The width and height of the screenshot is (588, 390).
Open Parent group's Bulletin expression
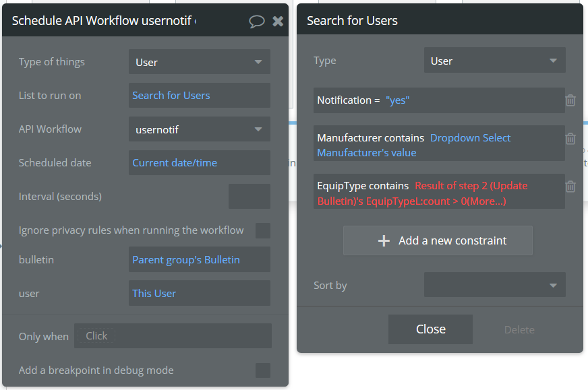[199, 260]
